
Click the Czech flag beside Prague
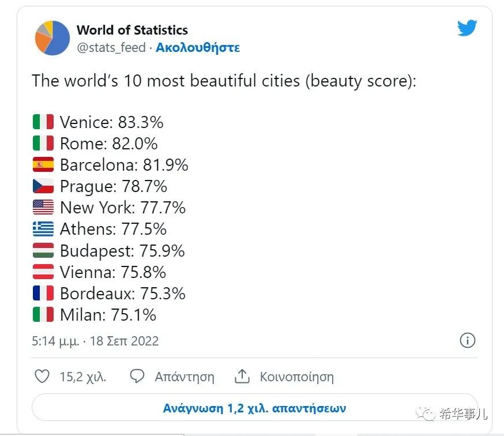43,186
